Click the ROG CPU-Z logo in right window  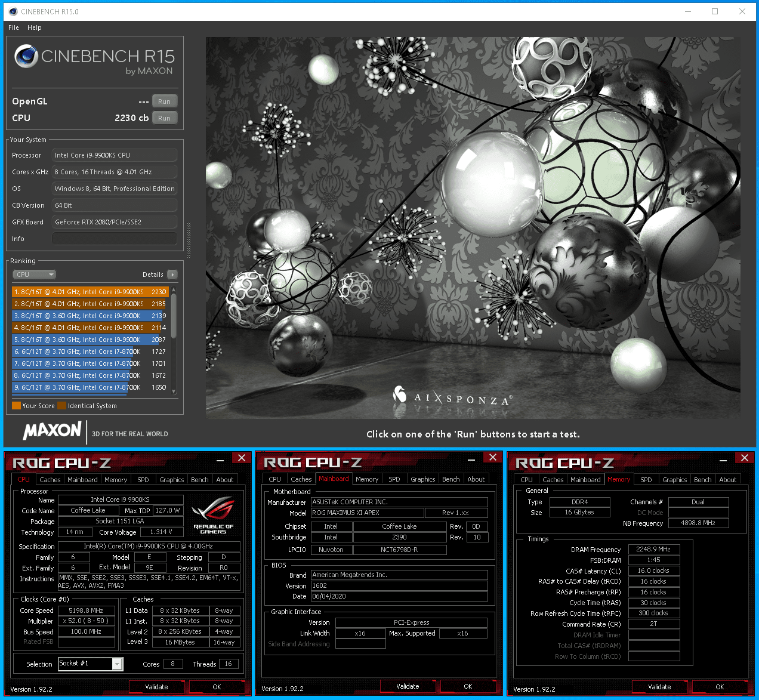565,463
